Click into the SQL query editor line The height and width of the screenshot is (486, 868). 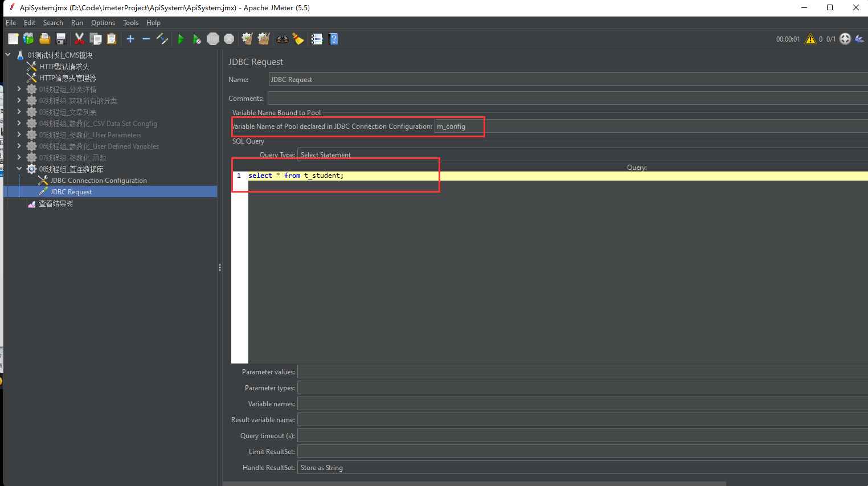558,175
